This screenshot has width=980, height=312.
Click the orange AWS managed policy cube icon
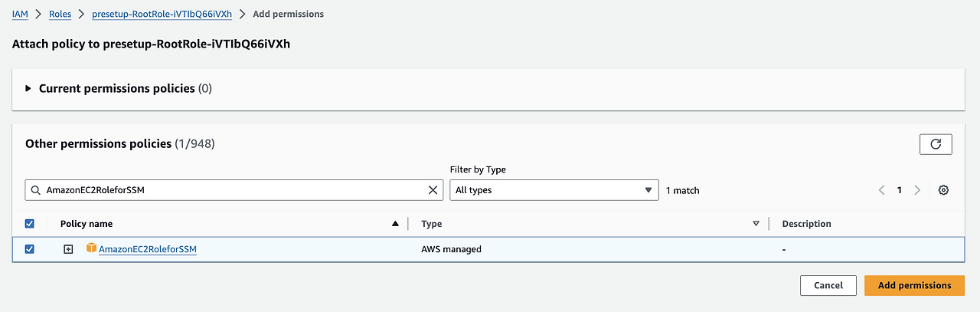pos(91,248)
